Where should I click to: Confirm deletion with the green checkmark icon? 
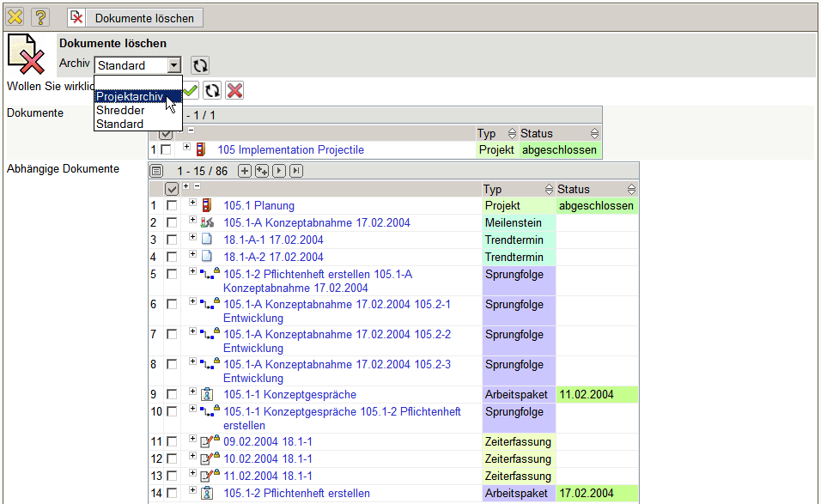pos(191,90)
